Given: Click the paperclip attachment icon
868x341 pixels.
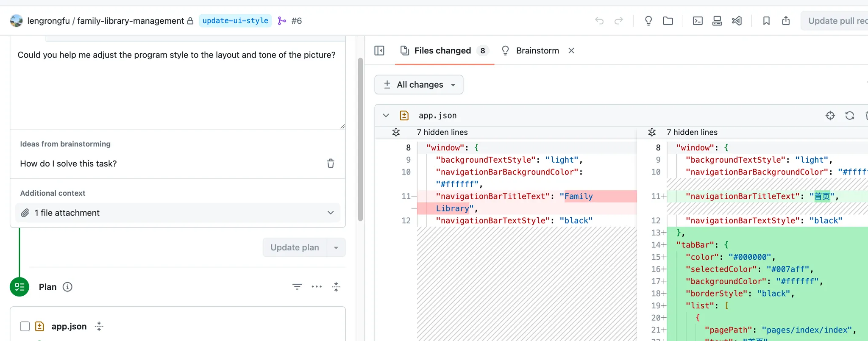Looking at the screenshot, I should [x=25, y=213].
